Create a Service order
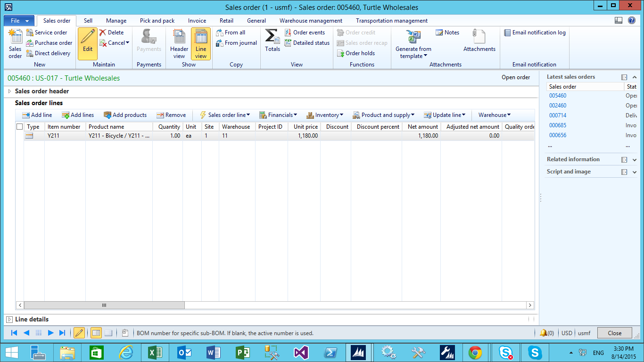This screenshot has height=362, width=644. pos(47,33)
